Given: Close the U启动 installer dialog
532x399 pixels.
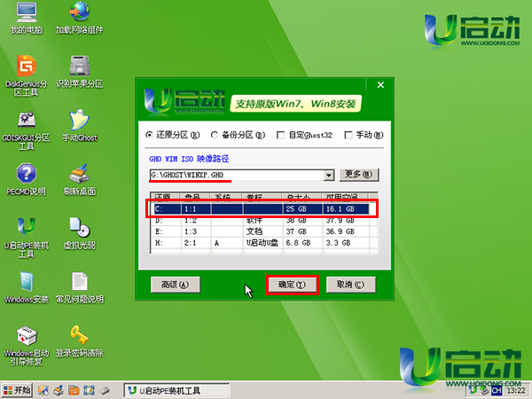Looking at the screenshot, I should (380, 85).
